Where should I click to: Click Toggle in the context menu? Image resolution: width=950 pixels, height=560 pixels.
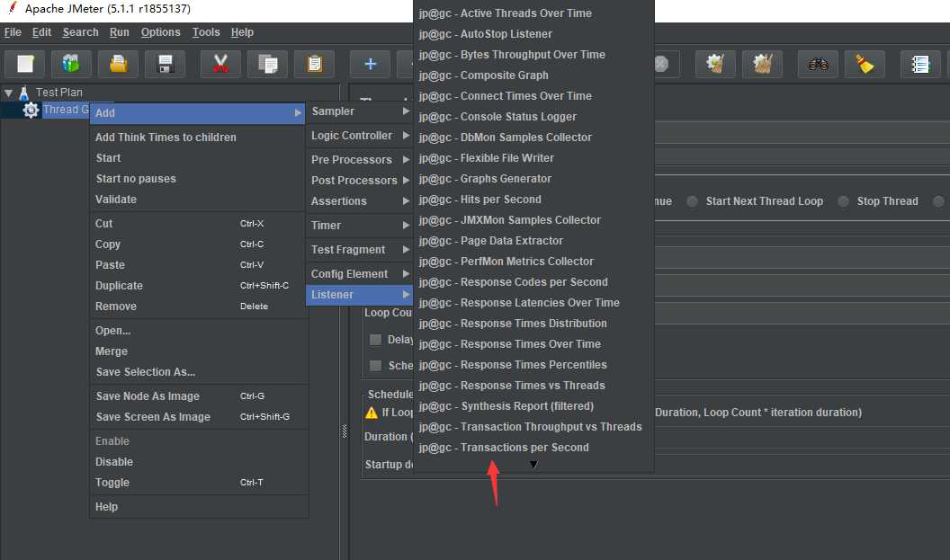(x=198, y=483)
